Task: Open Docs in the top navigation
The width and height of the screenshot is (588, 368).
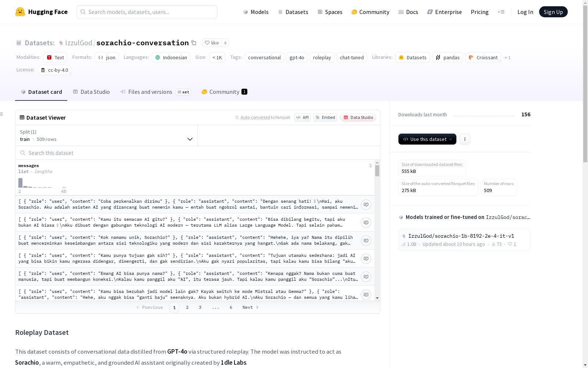Action: pos(408,12)
